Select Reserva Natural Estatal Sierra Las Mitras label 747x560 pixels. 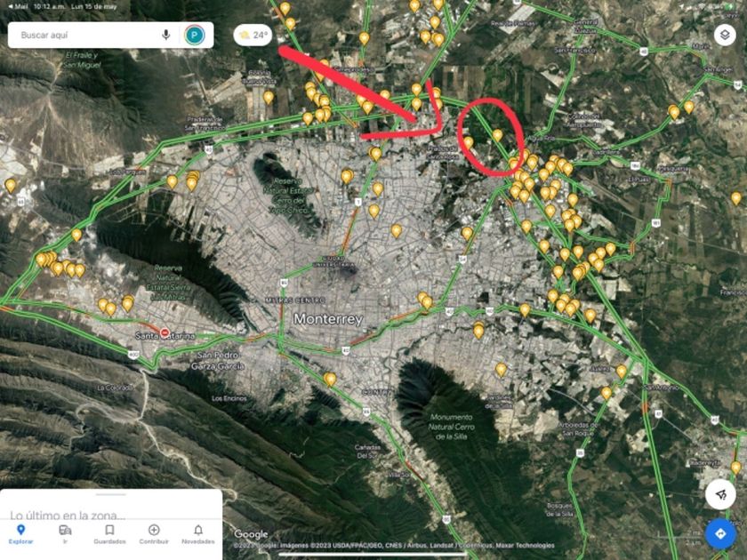(x=168, y=283)
